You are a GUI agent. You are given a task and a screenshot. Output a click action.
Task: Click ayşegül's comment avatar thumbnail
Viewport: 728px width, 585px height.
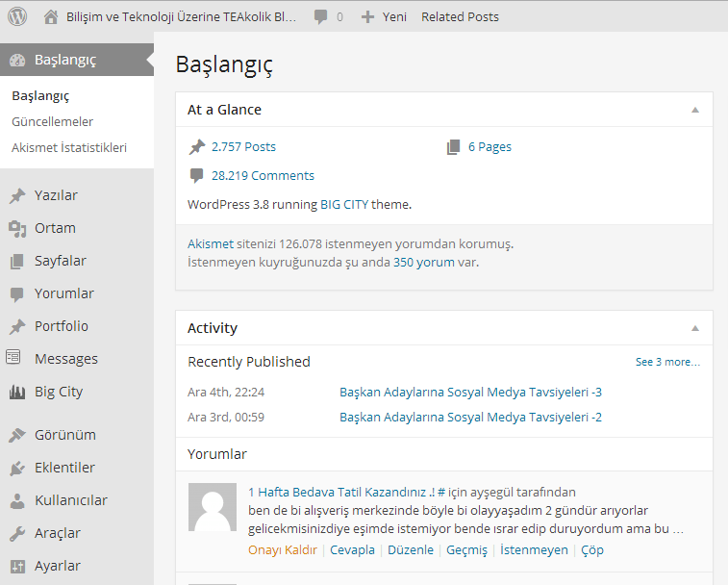(x=213, y=507)
